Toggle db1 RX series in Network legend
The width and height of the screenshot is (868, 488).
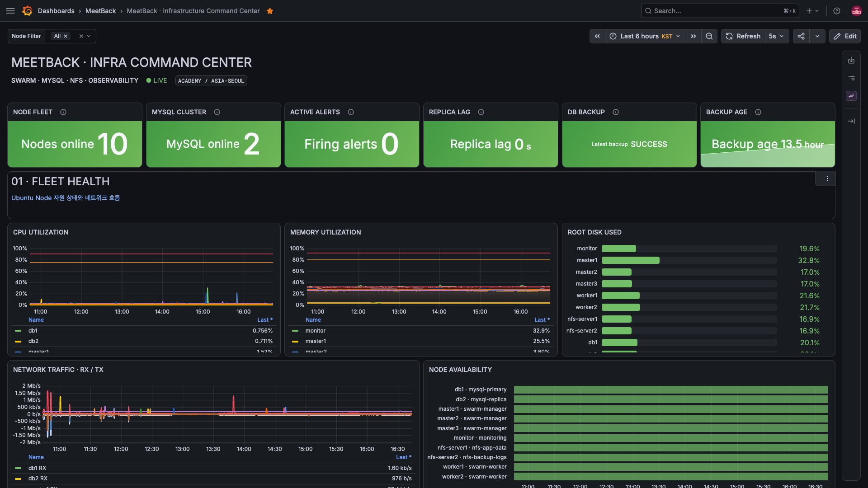point(37,468)
